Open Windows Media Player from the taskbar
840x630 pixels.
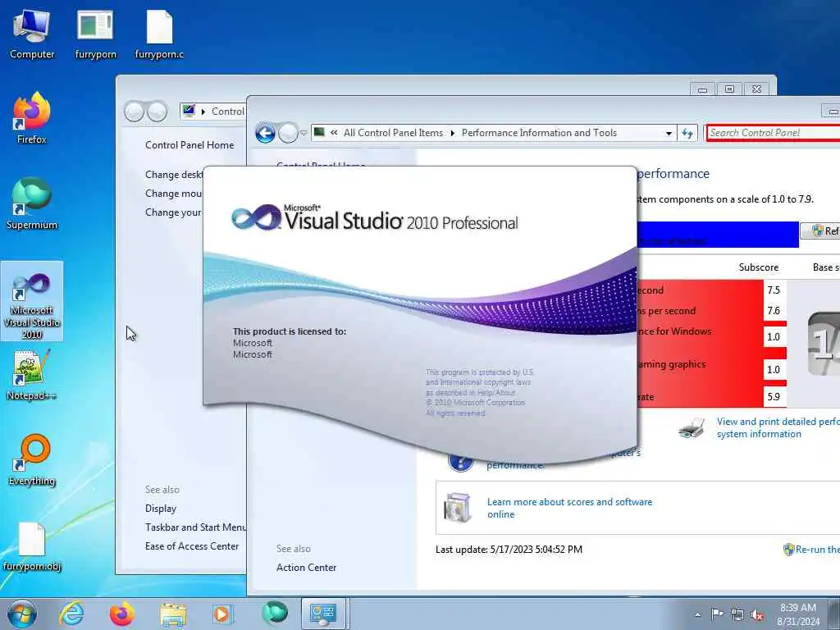221,614
